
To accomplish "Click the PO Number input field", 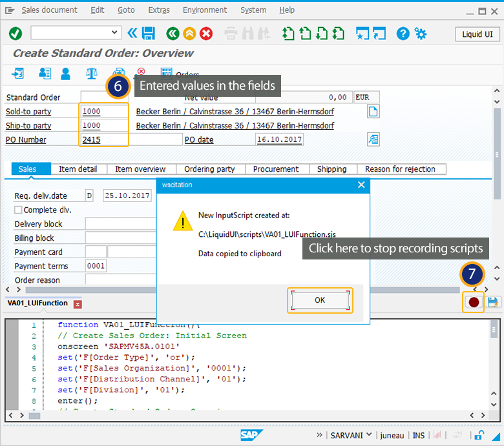I will 131,139.
